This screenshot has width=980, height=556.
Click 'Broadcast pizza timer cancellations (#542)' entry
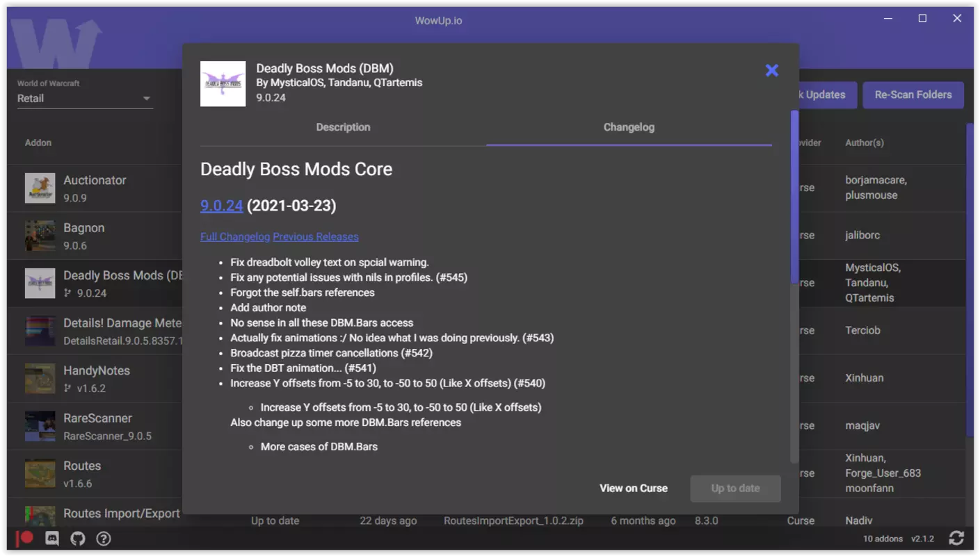coord(332,353)
